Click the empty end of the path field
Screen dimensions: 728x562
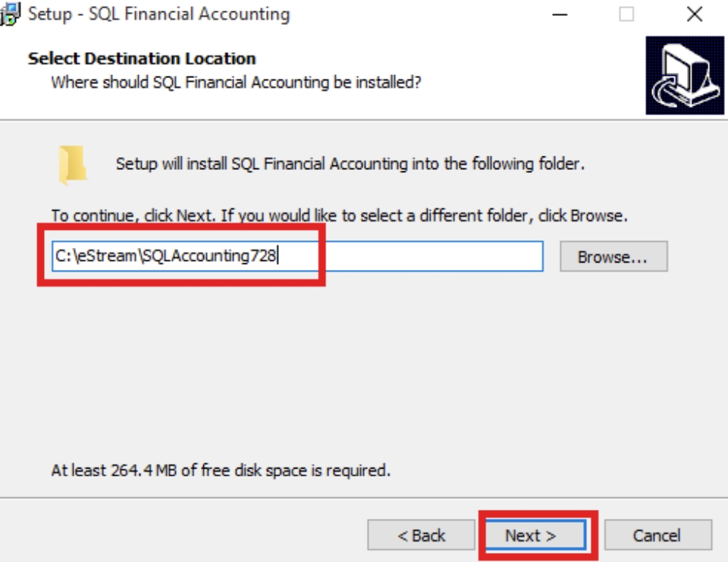[455, 256]
